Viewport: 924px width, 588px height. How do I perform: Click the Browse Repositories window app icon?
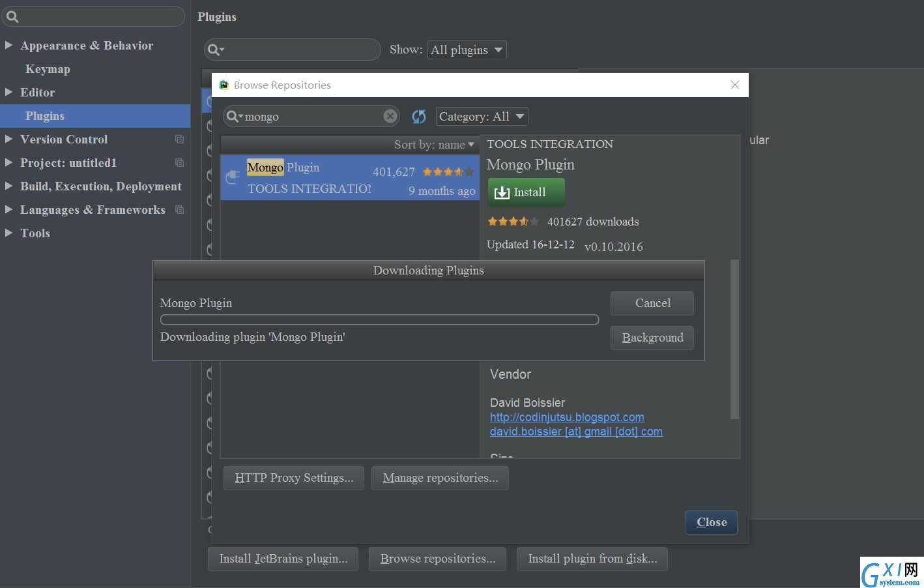point(224,85)
